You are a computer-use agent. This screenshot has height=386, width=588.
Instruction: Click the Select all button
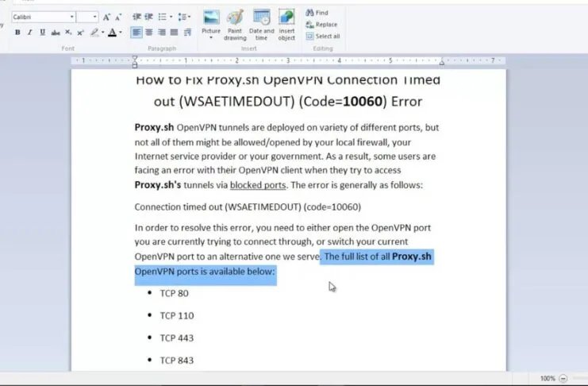323,36
